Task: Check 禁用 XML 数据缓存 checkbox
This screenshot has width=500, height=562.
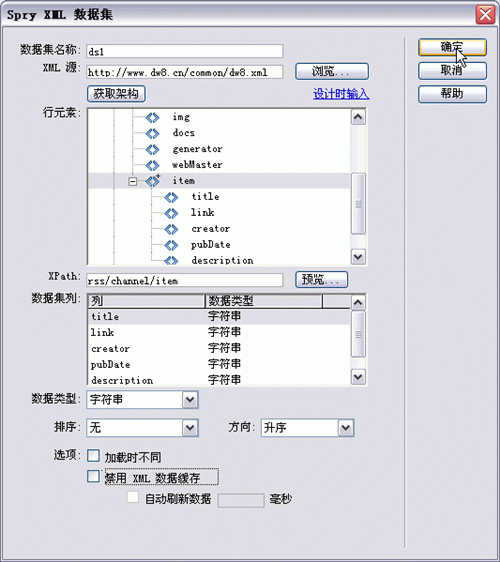Action: coord(94,476)
